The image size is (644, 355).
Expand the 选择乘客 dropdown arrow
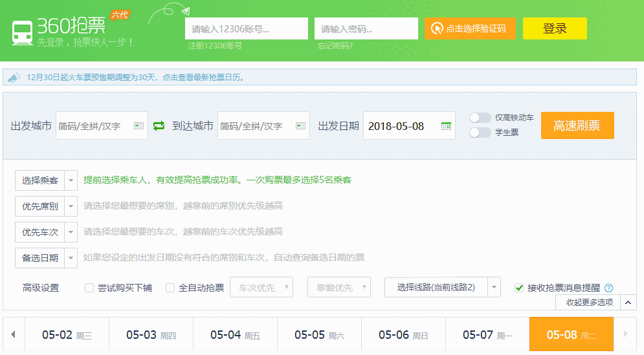point(71,180)
